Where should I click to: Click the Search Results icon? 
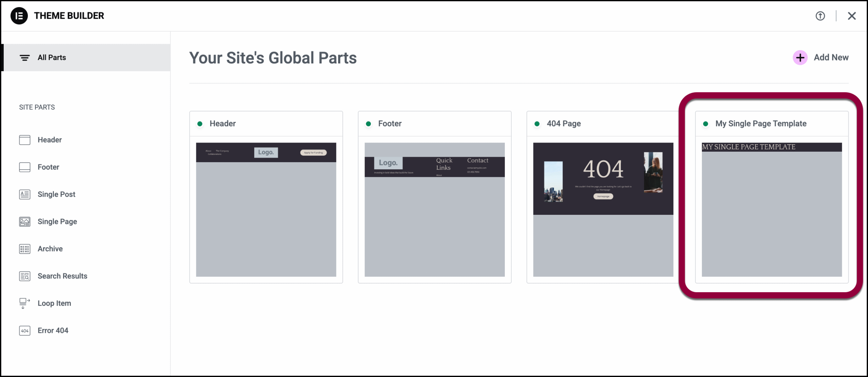tap(24, 276)
